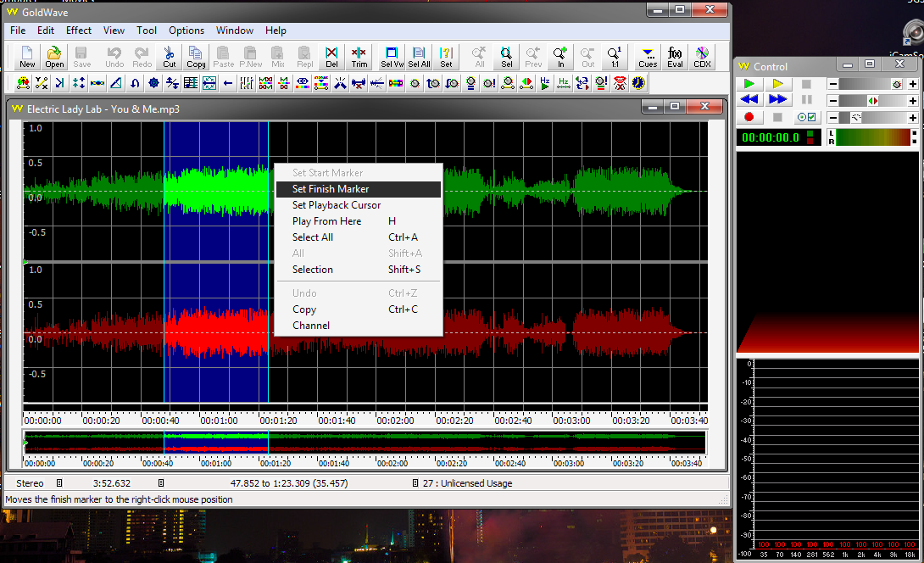Image resolution: width=924 pixels, height=563 pixels.
Task: Open the Help menu
Action: pyautogui.click(x=276, y=31)
